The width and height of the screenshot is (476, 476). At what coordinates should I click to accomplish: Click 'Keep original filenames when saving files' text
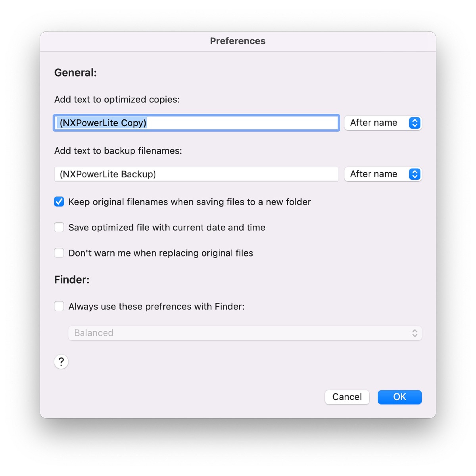coord(189,202)
